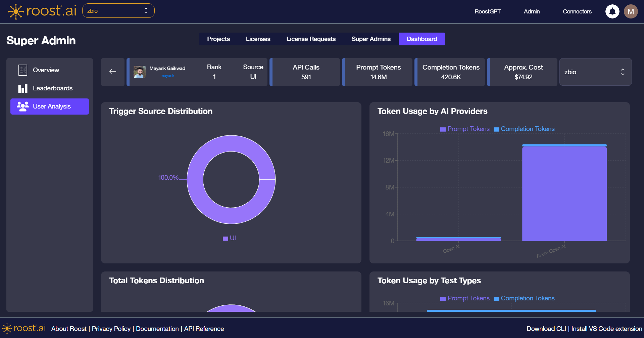Viewport: 644px width, 338px height.
Task: Select the Overview sidebar icon
Action: click(22, 70)
